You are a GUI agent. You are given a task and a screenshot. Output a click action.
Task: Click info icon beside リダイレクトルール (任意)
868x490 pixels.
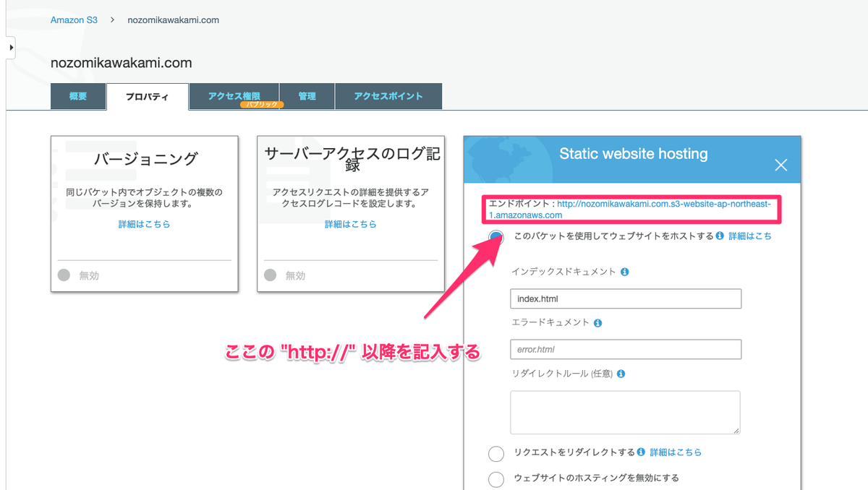pos(621,374)
